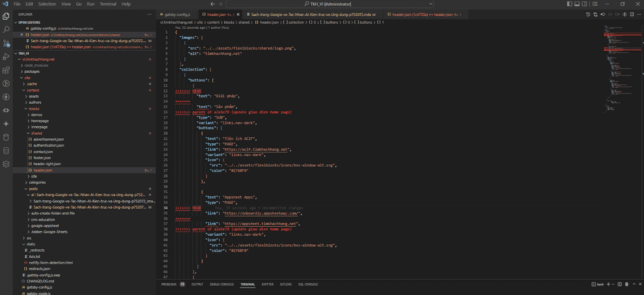Click Explorer views and more actions ellipsis
This screenshot has width=644, height=295.
pos(149,14)
